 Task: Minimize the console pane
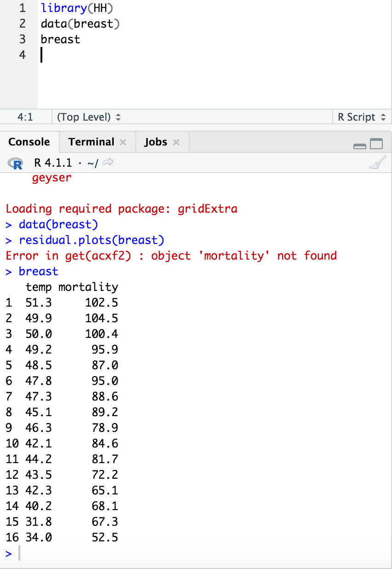coord(359,146)
